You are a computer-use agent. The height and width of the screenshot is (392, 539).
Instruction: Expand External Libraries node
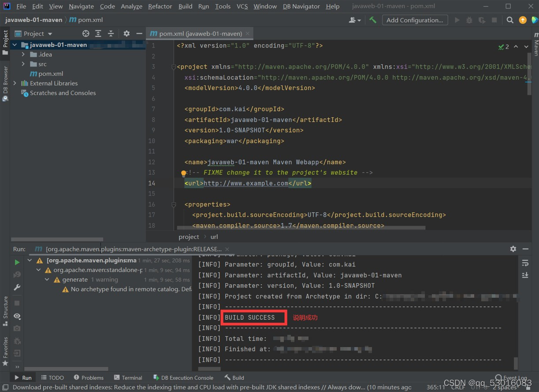tap(15, 83)
